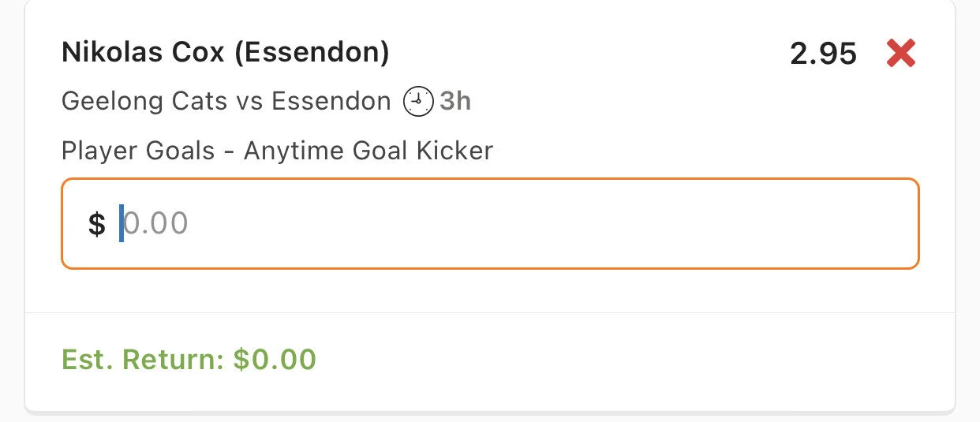Remove the Nikolas Cox bet with red X
Image resolution: width=980 pixels, height=422 pixels.
point(900,54)
